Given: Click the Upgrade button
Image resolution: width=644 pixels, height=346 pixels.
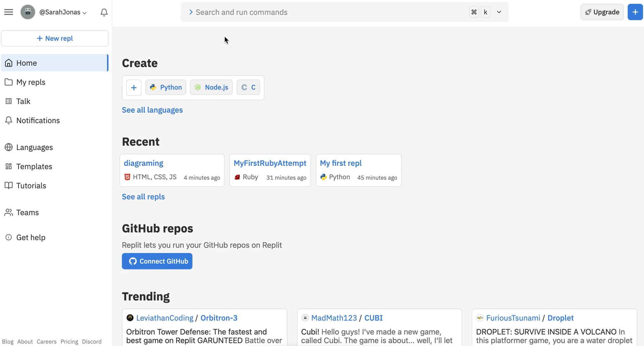Looking at the screenshot, I should 602,12.
